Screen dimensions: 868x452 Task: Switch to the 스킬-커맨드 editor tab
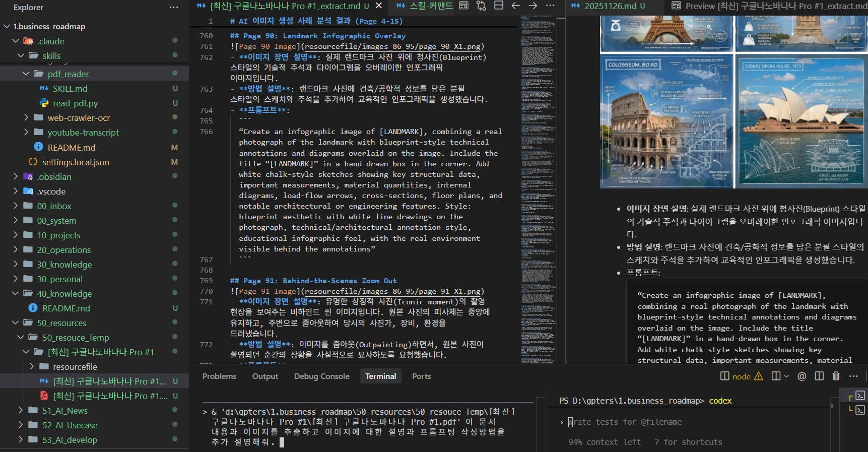(x=424, y=6)
